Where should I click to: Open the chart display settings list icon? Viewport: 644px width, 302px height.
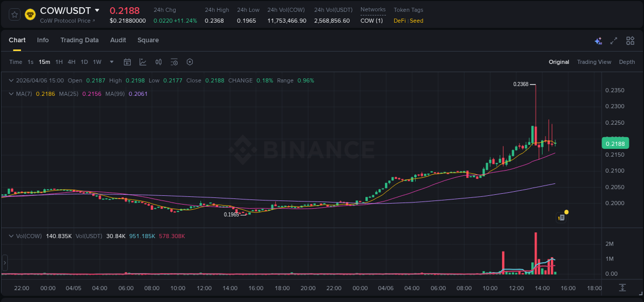click(x=174, y=62)
